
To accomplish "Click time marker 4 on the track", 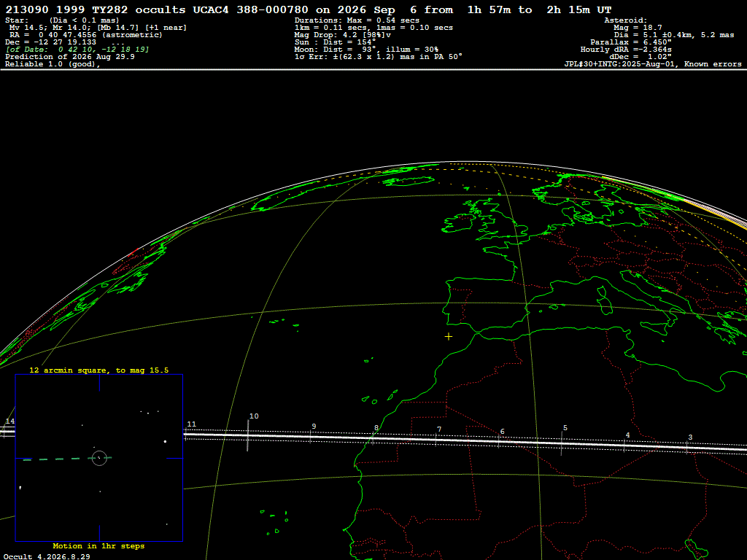I will pos(627,435).
